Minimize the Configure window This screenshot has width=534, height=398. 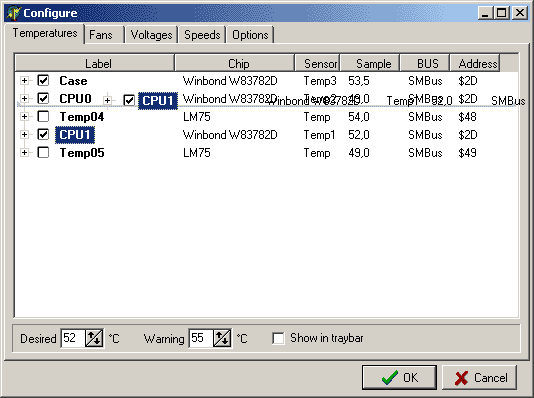(485, 13)
